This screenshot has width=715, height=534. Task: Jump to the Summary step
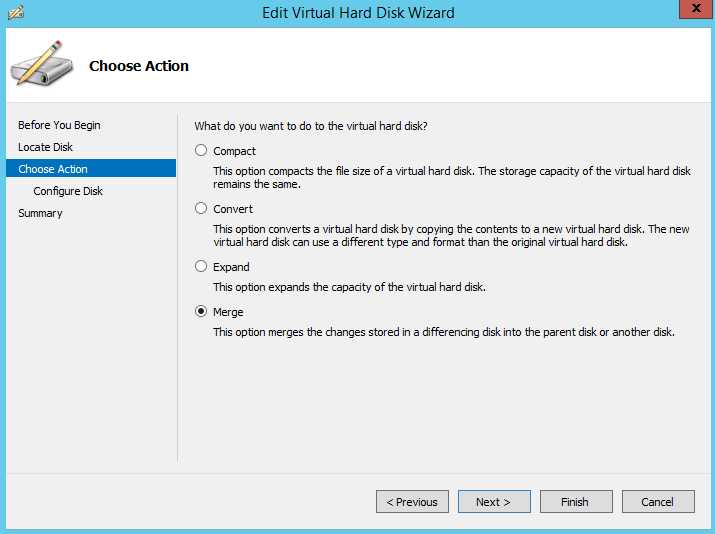pyautogui.click(x=40, y=213)
